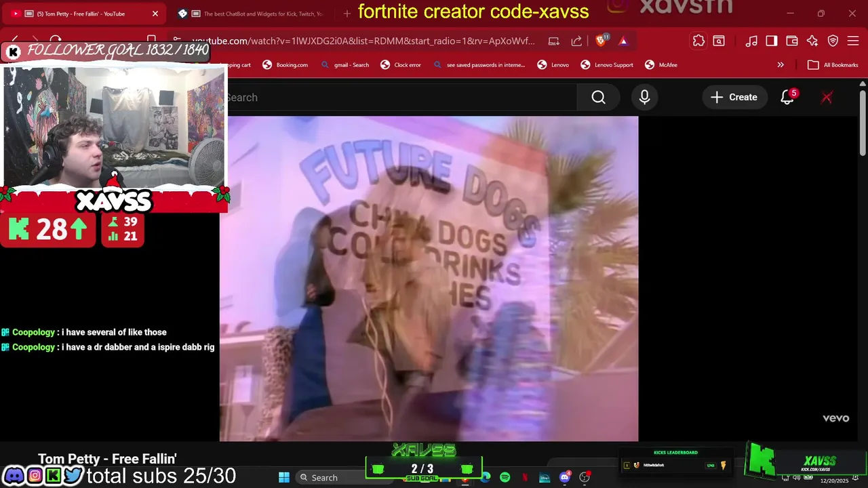Image resolution: width=868 pixels, height=488 pixels.
Task: Open YouTube notifications bell
Action: [x=787, y=97]
